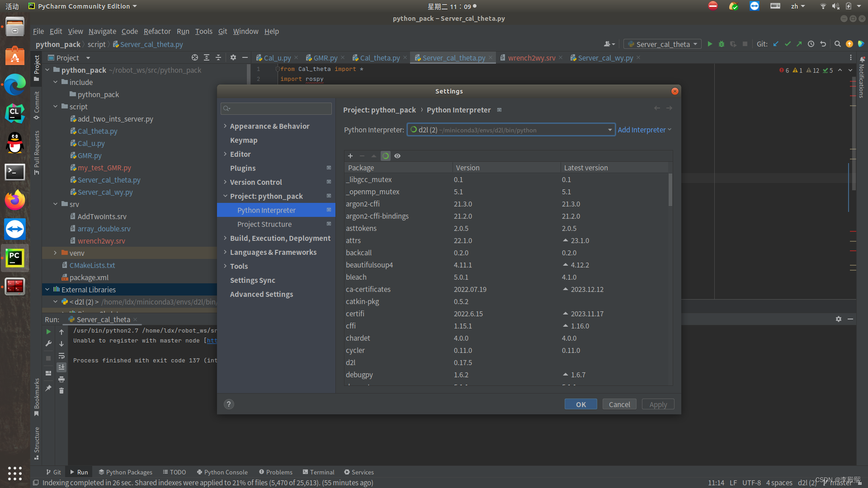
Task: Click the Debug bug icon in toolbar
Action: [722, 44]
